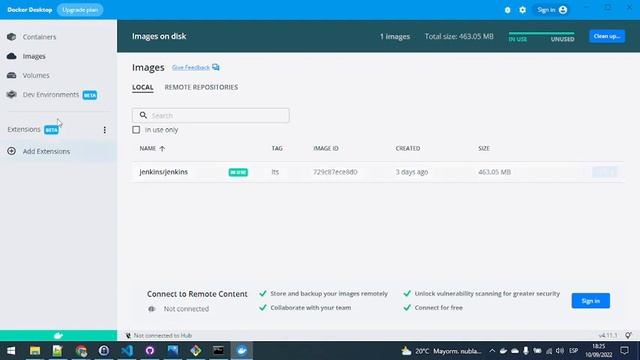640x360 pixels.
Task: Click the CREATED column header
Action: coord(408,149)
